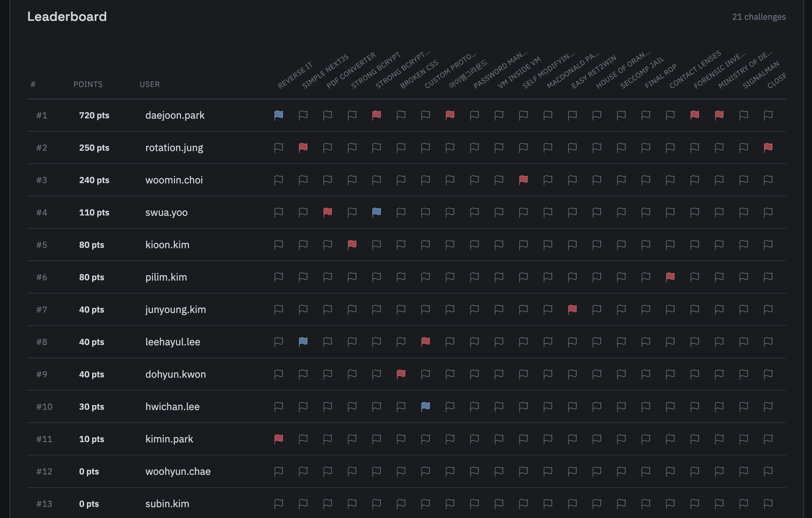Open daejoon.park's user profile
The width and height of the screenshot is (812, 518).
(175, 115)
